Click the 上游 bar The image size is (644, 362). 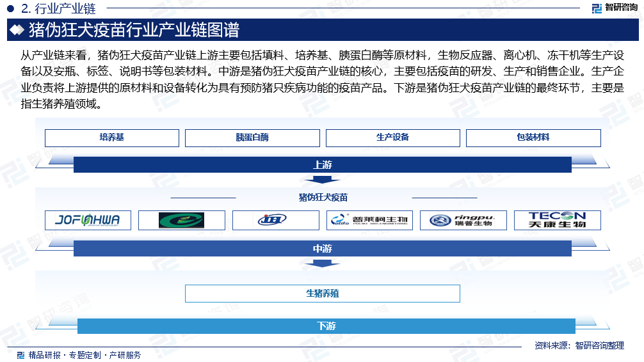[323, 164]
